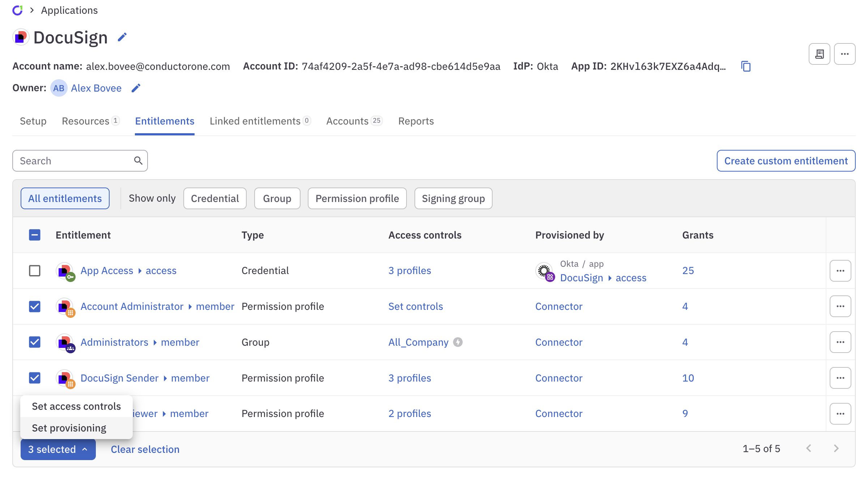Collapse the 3 selected actions menu chevron
Viewport: 868px width, 480px height.
(85, 449)
